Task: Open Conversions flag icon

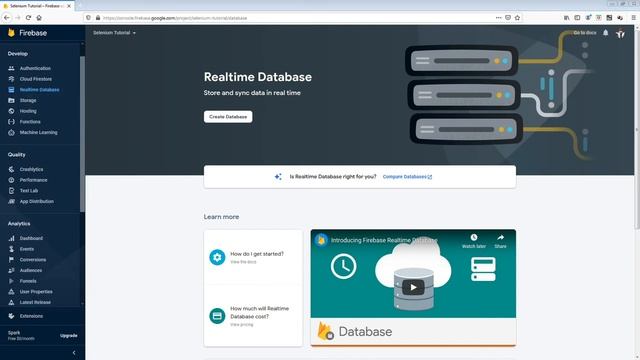Action: coord(11,260)
